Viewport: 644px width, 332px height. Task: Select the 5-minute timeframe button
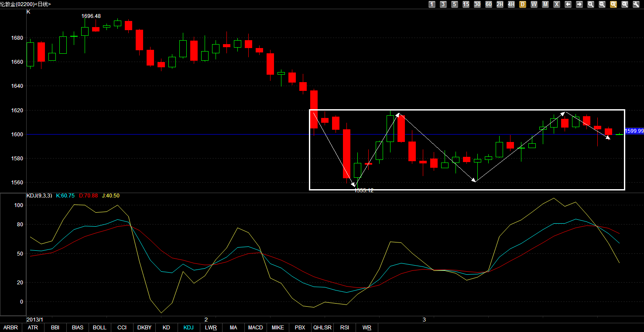(x=455, y=4)
